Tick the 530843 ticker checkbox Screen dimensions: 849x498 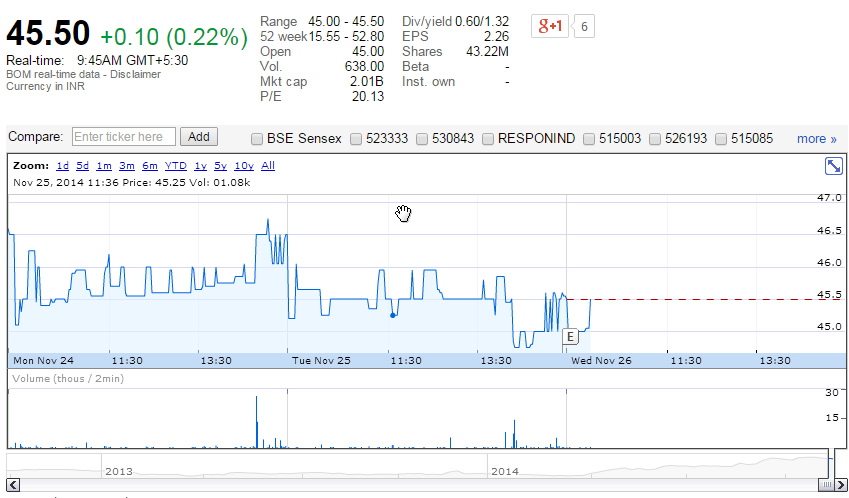tap(422, 139)
